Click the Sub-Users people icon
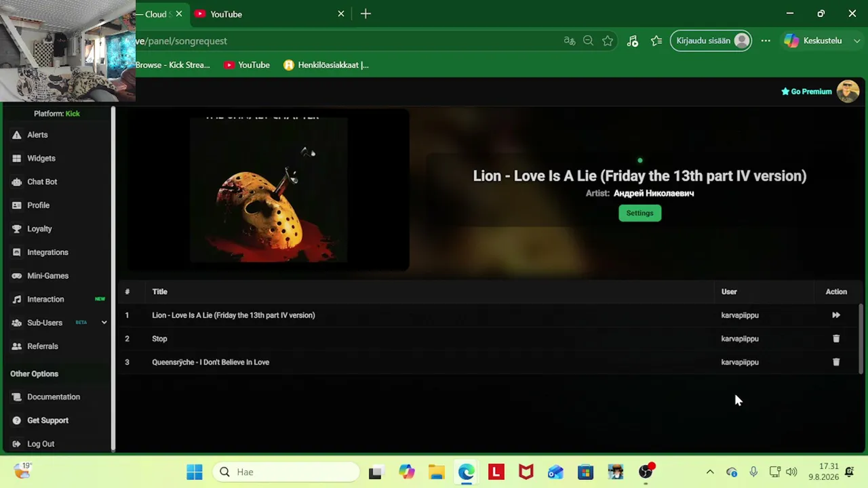Image resolution: width=868 pixels, height=488 pixels. click(16, 323)
